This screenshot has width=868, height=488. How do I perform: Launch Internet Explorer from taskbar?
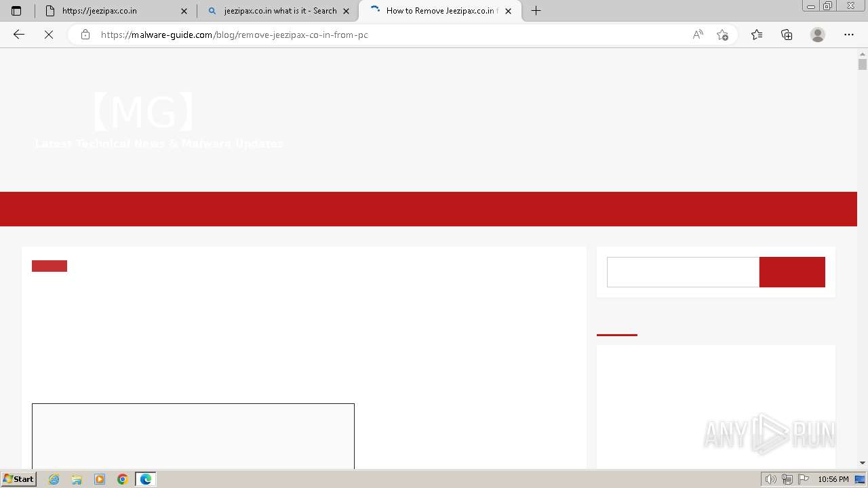tap(54, 479)
